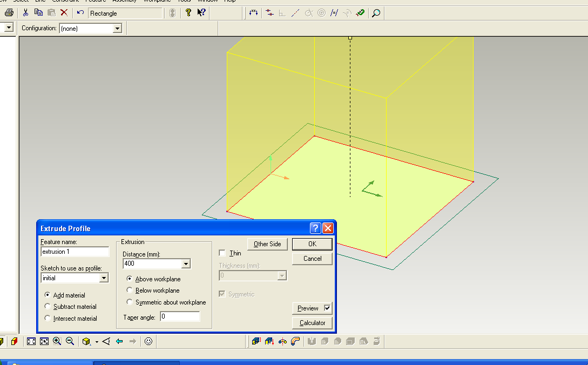The image size is (588, 365).
Task: Click the Feature name input field
Action: pyautogui.click(x=75, y=252)
